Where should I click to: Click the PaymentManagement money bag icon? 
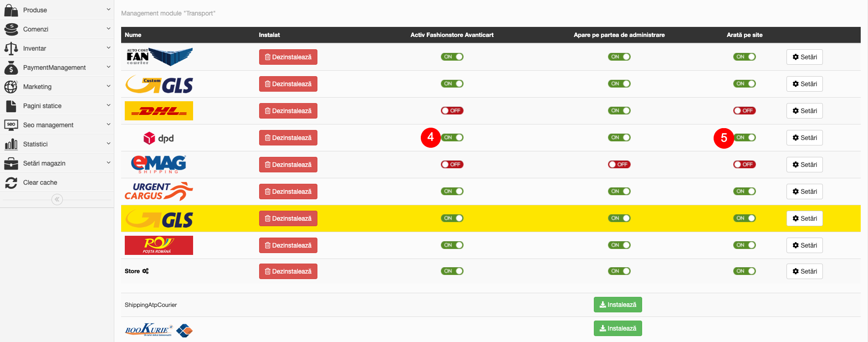pyautogui.click(x=11, y=67)
